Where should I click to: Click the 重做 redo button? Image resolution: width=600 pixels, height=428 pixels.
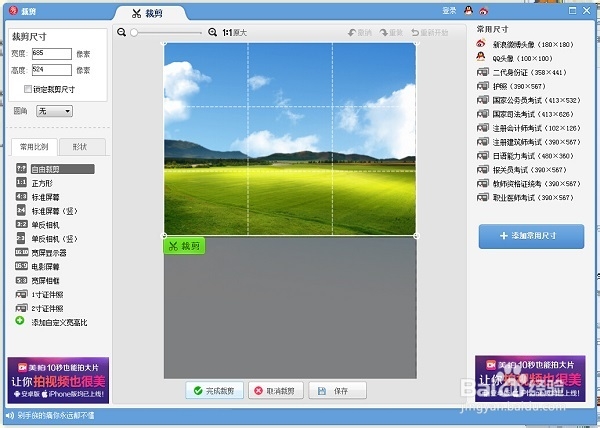tap(391, 33)
